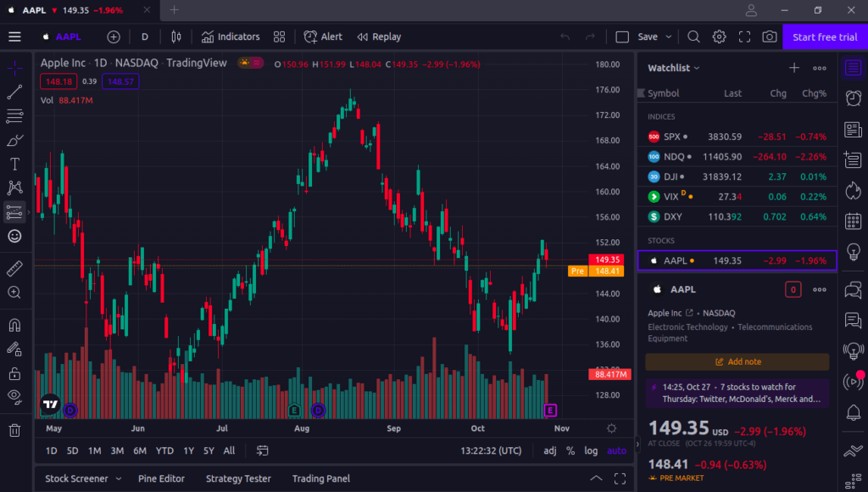868x492 pixels.
Task: Open the Trading Panel tab
Action: point(321,478)
